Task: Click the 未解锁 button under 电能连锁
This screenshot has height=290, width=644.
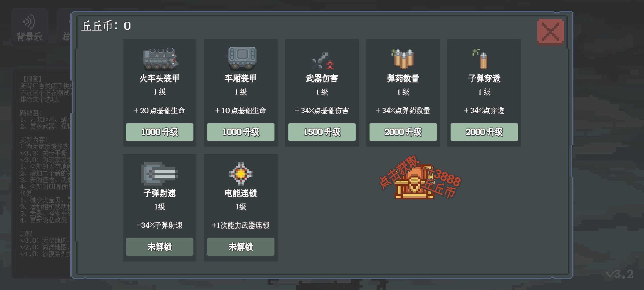Action: pyautogui.click(x=241, y=247)
